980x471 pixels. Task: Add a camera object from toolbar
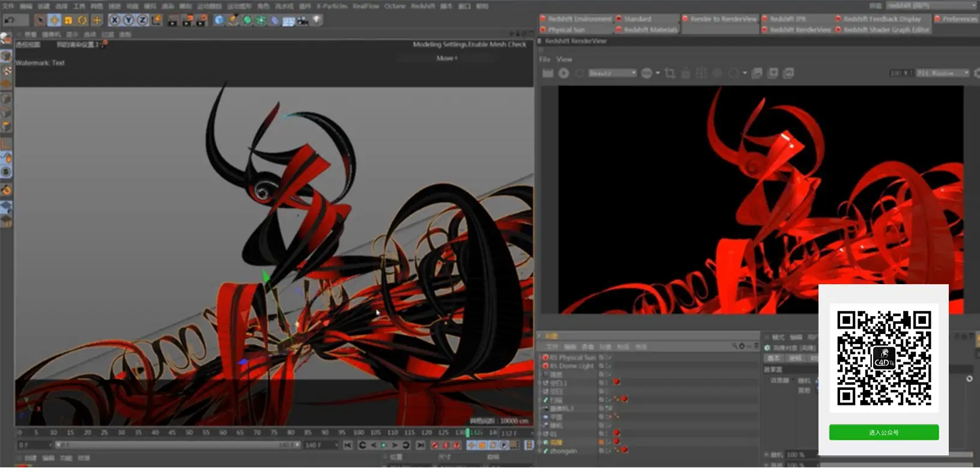tap(302, 20)
